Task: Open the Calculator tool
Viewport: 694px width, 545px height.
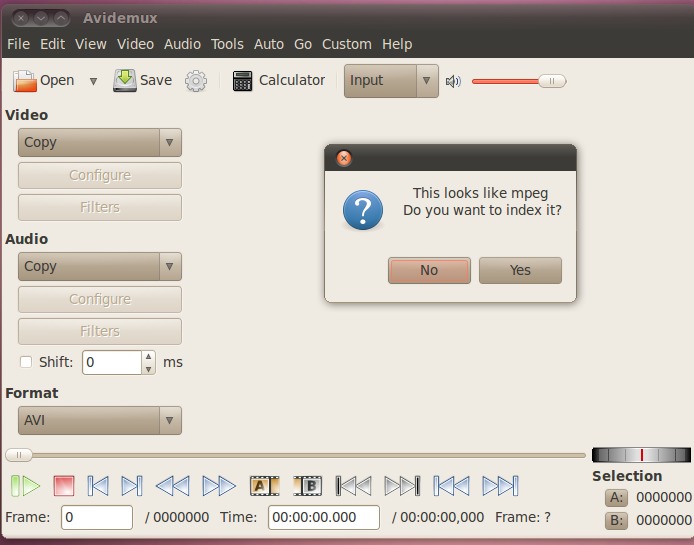Action: (278, 81)
